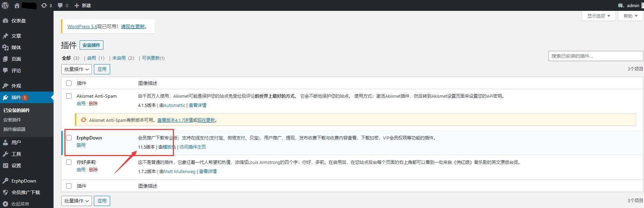Viewport: 644px width, 208px height.
Task: Click the shield icon beside 会员推广下载
Action: click(5, 192)
